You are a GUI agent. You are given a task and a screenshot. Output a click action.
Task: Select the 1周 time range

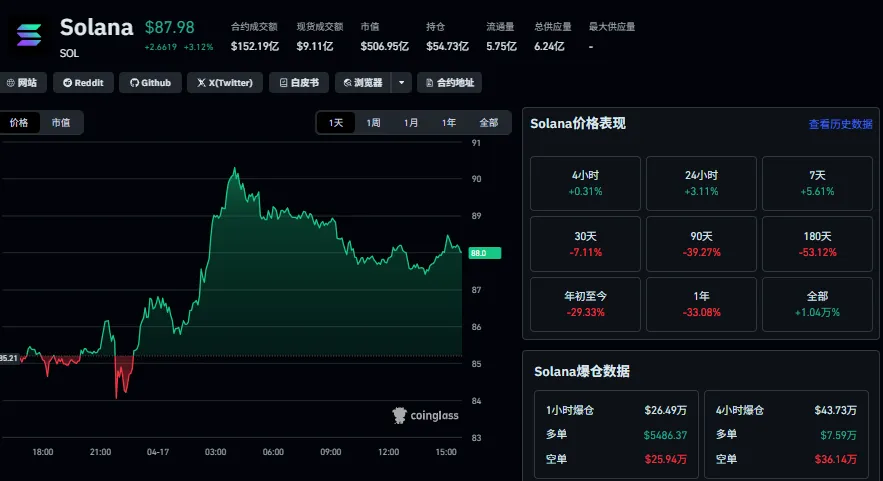coord(373,123)
